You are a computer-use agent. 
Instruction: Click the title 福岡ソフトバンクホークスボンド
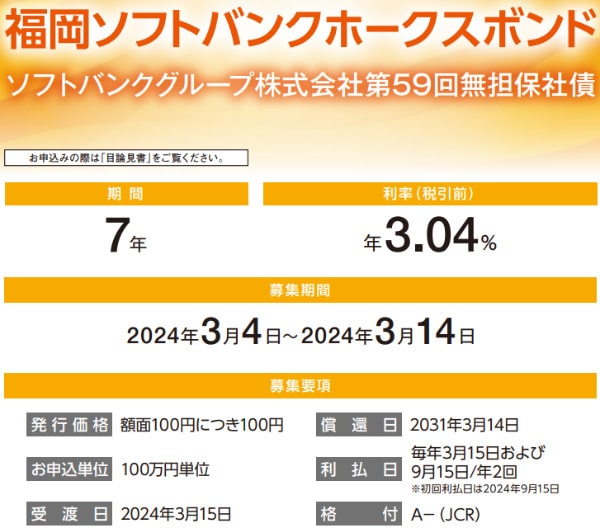(x=301, y=30)
